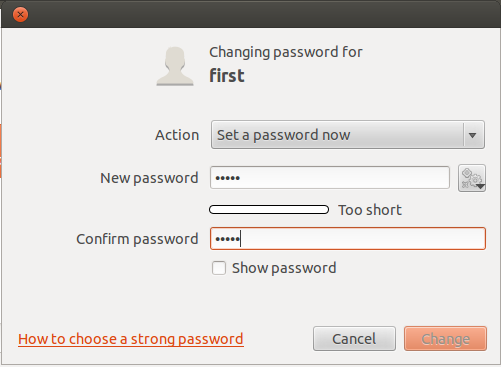Close the dialog with the red X button
This screenshot has width=501, height=367.
[x=20, y=14]
